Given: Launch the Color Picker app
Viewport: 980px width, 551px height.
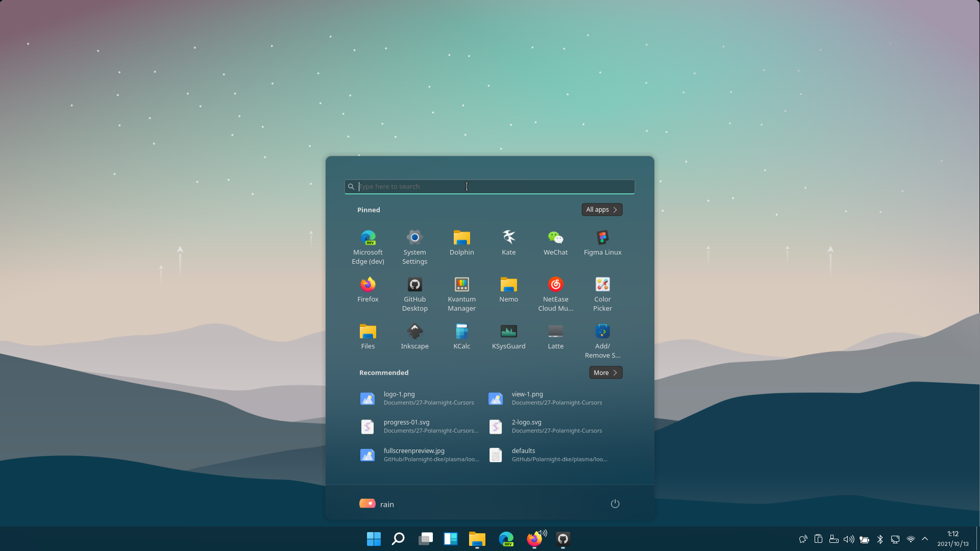Looking at the screenshot, I should coord(602,294).
